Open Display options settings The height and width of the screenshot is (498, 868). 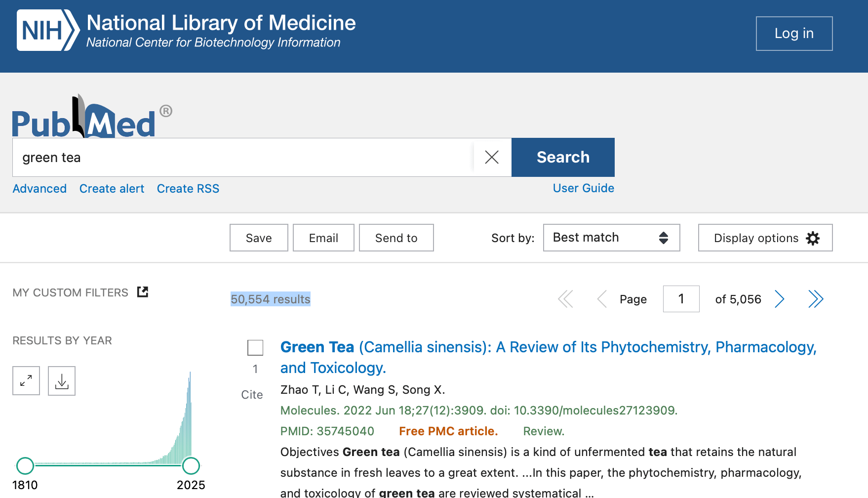(x=765, y=238)
